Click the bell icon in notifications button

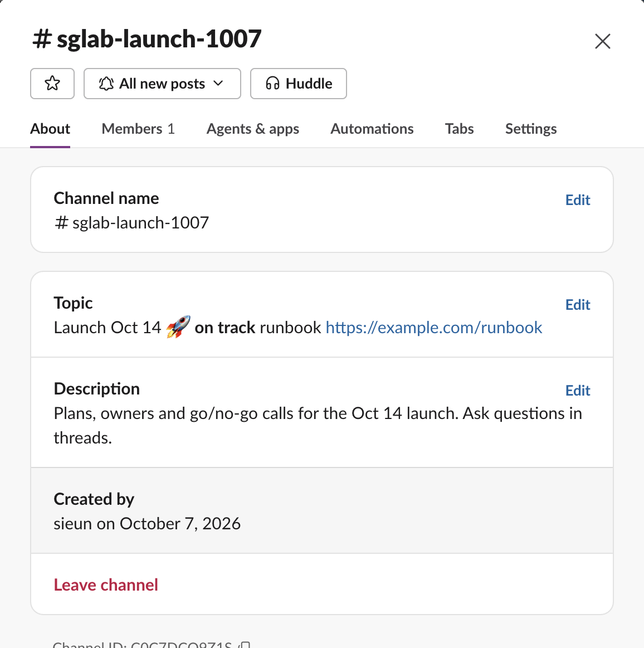click(x=106, y=84)
